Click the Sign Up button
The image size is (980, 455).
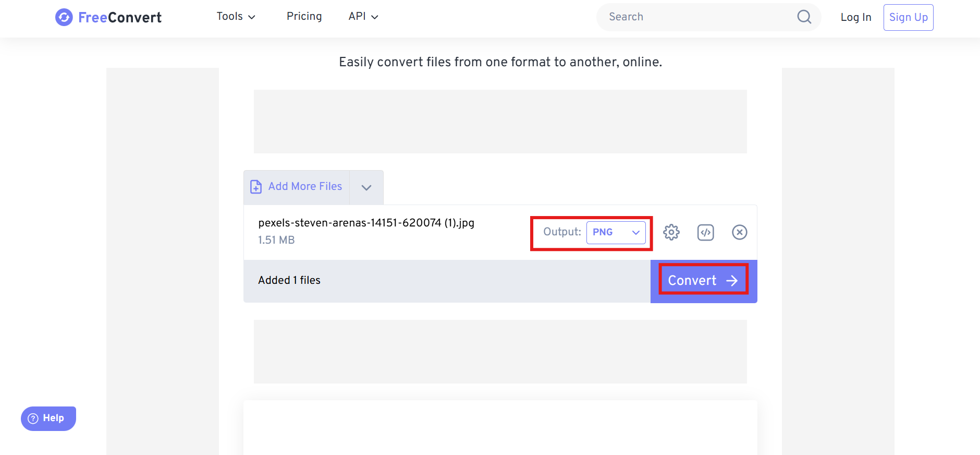(x=908, y=17)
